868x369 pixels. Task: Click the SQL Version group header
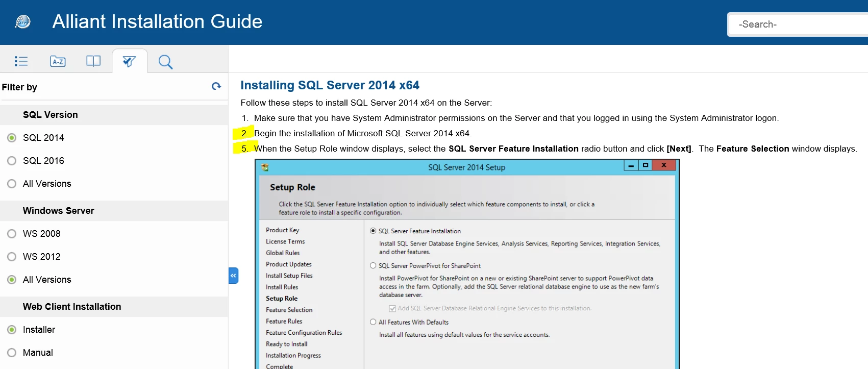tap(114, 115)
